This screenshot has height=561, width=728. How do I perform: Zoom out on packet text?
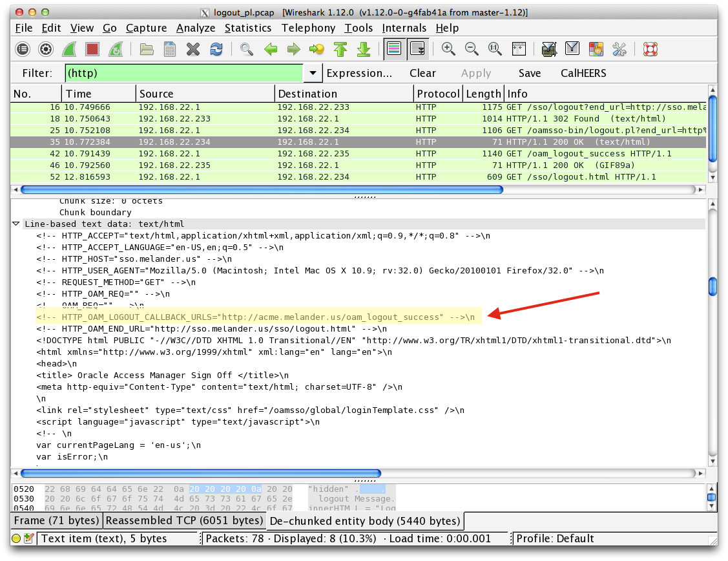[472, 49]
